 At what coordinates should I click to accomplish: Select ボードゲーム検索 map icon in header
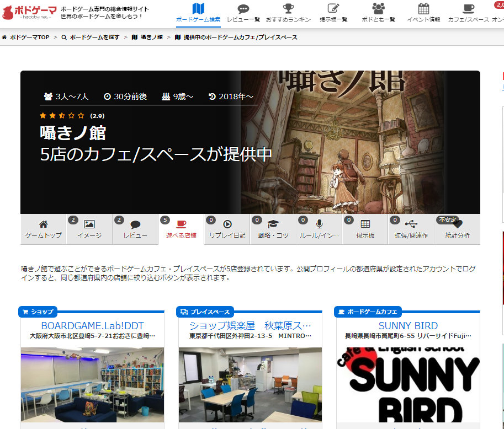click(x=198, y=9)
